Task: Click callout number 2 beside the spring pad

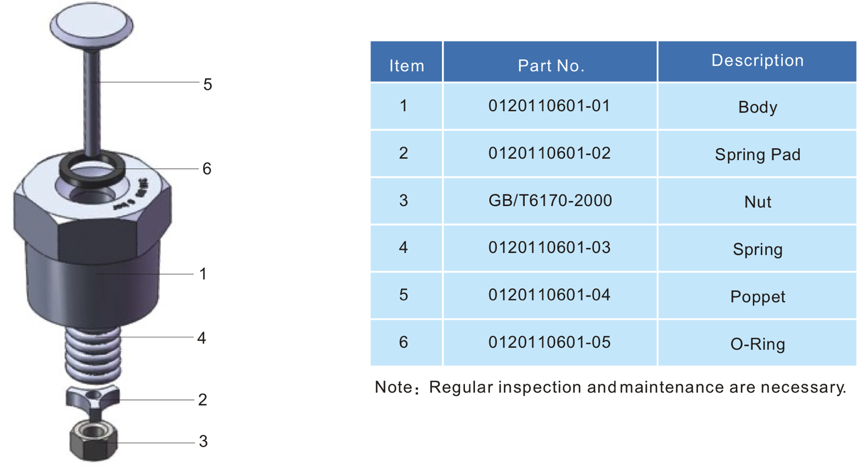Action: [203, 399]
